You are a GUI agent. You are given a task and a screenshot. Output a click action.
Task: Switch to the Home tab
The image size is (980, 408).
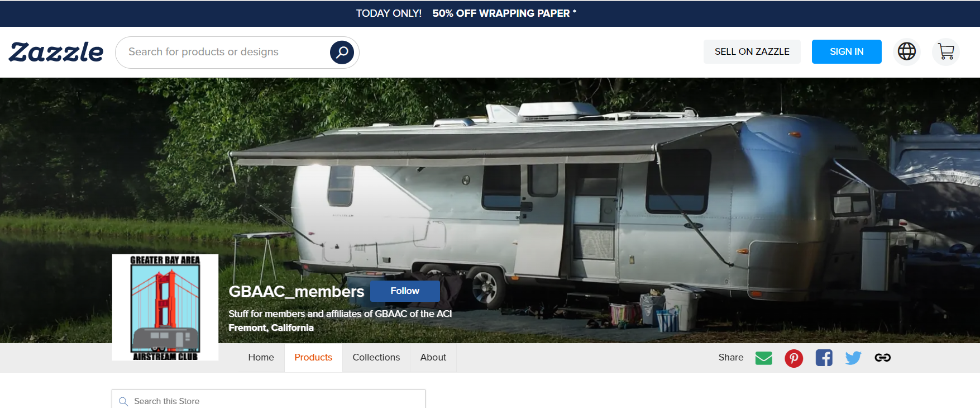tap(261, 358)
